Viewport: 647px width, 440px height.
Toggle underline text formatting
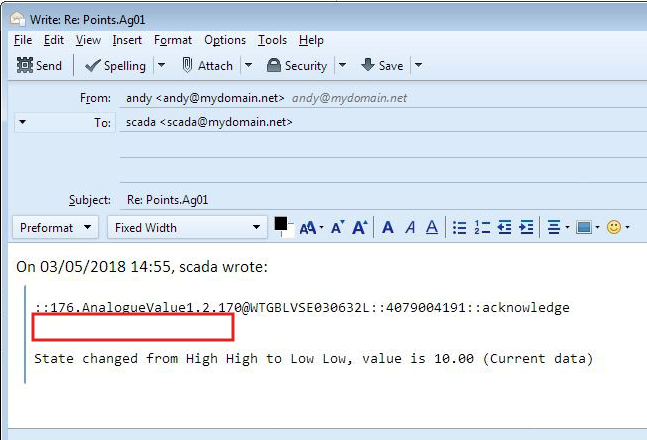point(432,228)
